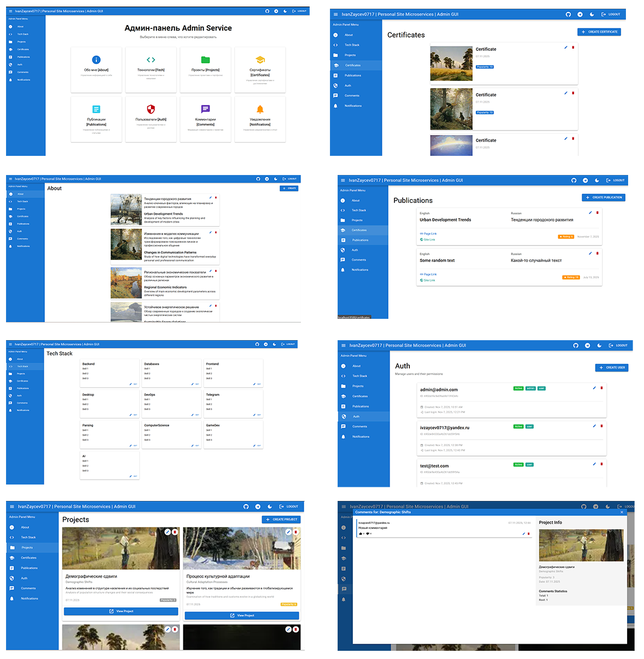Delete the Some random text publication
Screen dimensions: 644x659
597,253
